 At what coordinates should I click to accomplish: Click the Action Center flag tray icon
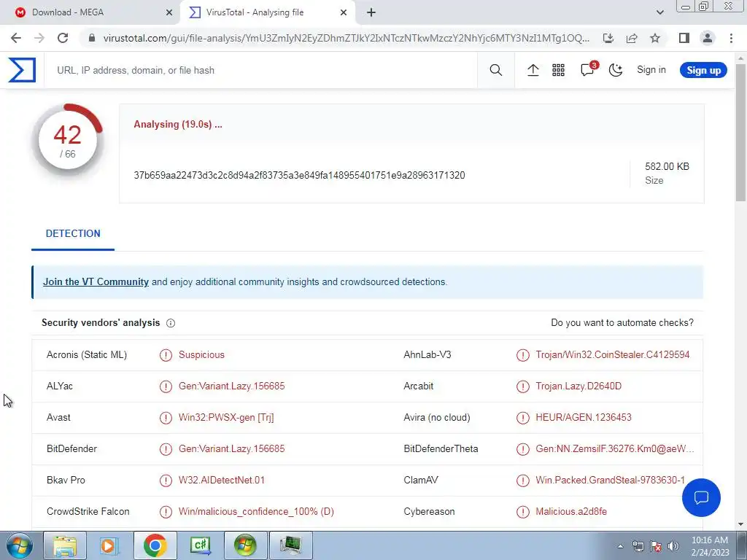pyautogui.click(x=656, y=546)
